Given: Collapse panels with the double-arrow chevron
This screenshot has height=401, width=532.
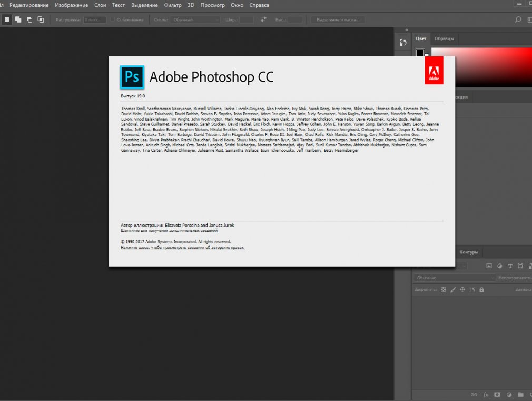Looking at the screenshot, I should click(x=407, y=30).
